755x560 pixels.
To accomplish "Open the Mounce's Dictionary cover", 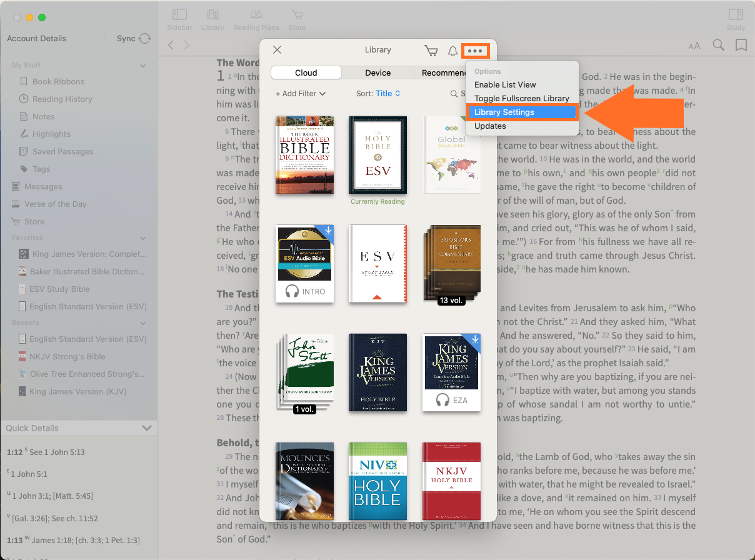I will coord(304,481).
